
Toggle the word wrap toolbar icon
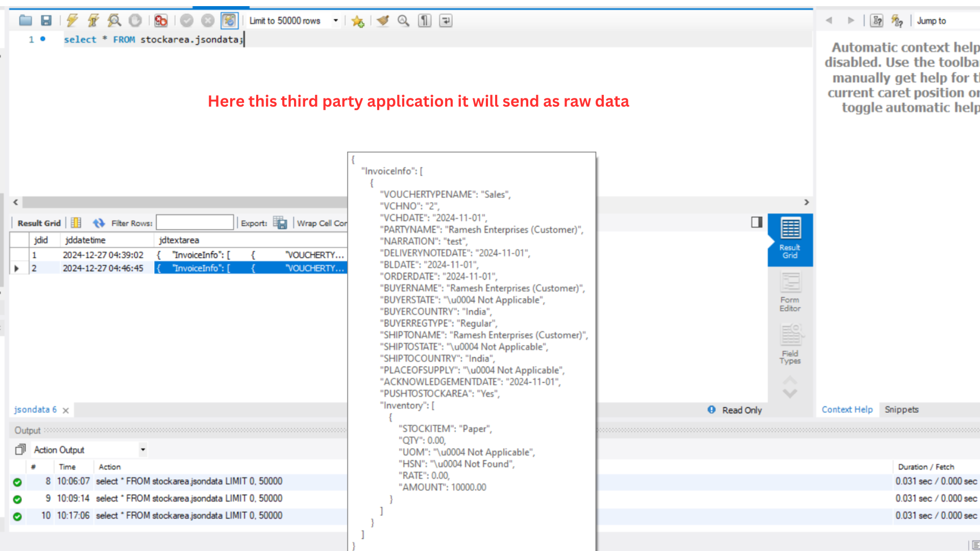(x=446, y=21)
